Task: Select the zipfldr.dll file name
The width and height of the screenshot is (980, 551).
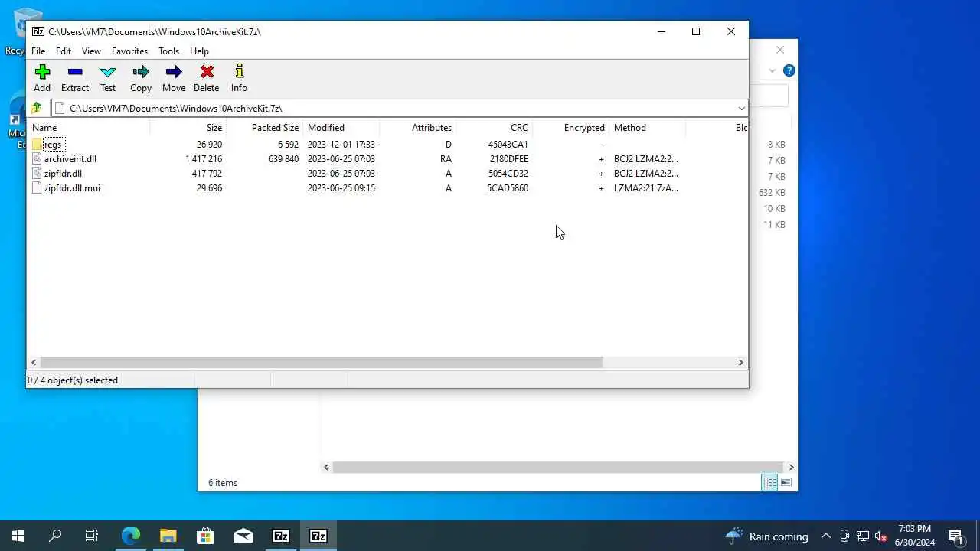Action: (63, 173)
